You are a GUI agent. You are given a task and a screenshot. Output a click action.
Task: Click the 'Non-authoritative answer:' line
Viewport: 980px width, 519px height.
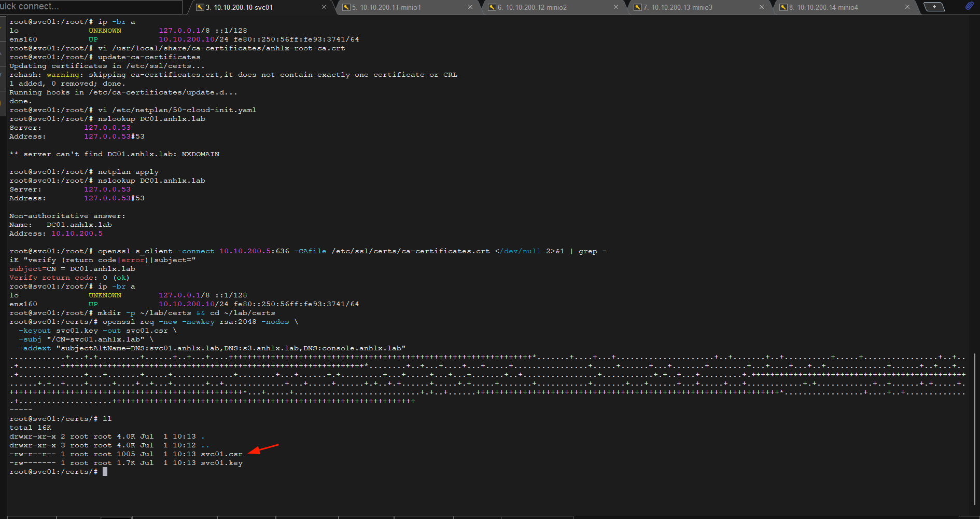[67, 216]
